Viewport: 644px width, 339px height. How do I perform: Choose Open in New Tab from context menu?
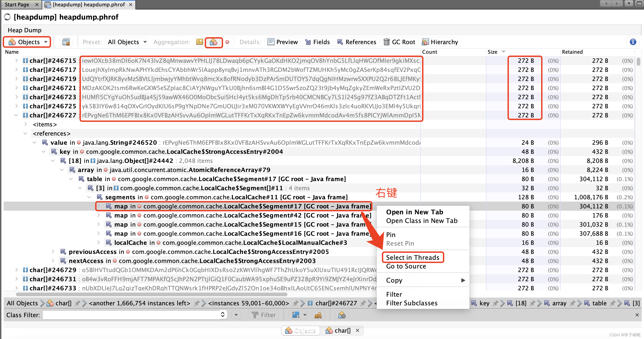(414, 212)
